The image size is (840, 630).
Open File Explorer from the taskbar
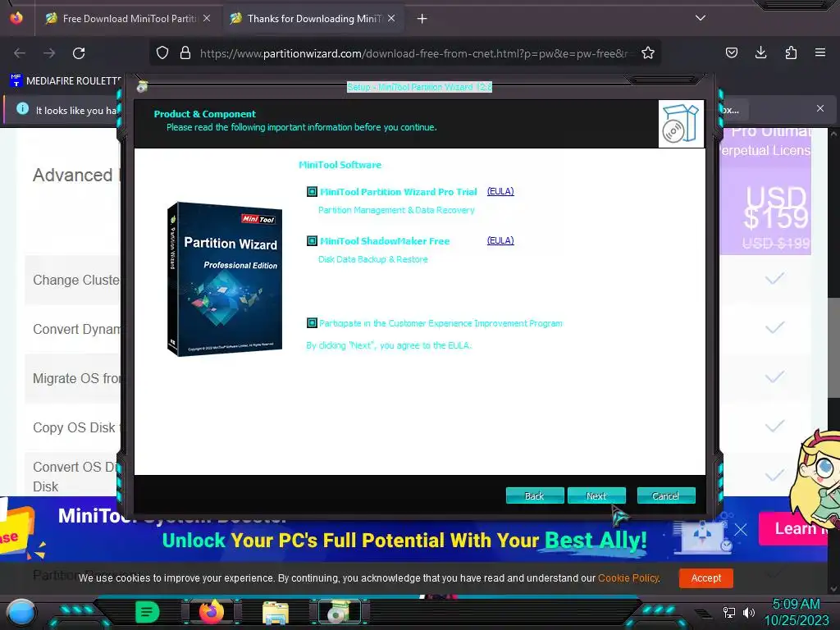click(x=276, y=613)
